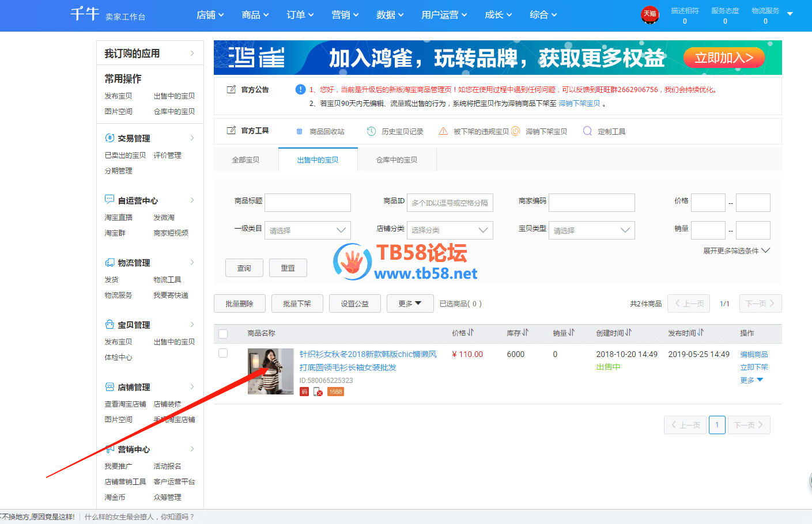Open the 店铺分类 dropdown
This screenshot has width=812, height=524.
coord(450,230)
